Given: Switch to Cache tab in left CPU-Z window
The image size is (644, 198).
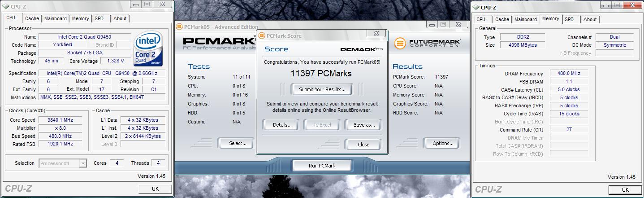Looking at the screenshot, I should pyautogui.click(x=32, y=18).
